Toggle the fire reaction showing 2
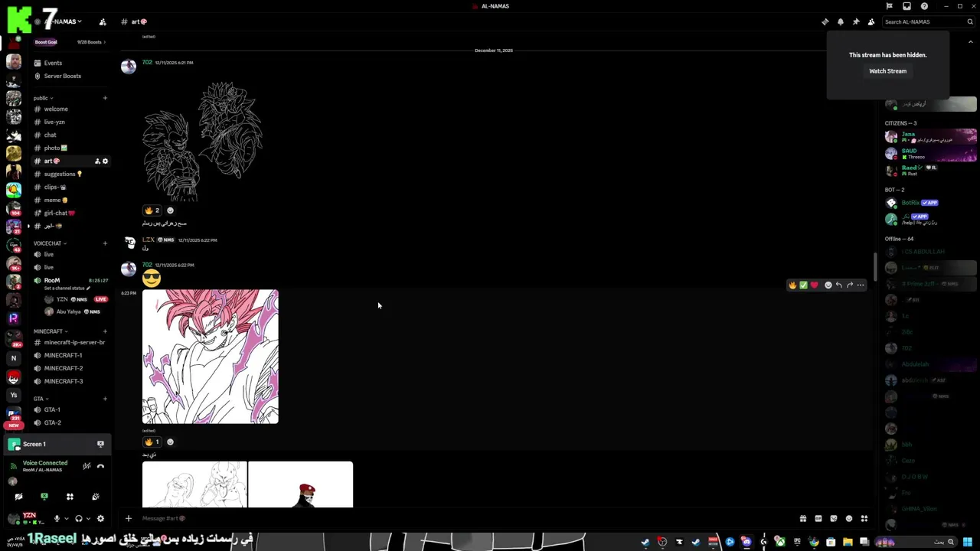 point(152,210)
